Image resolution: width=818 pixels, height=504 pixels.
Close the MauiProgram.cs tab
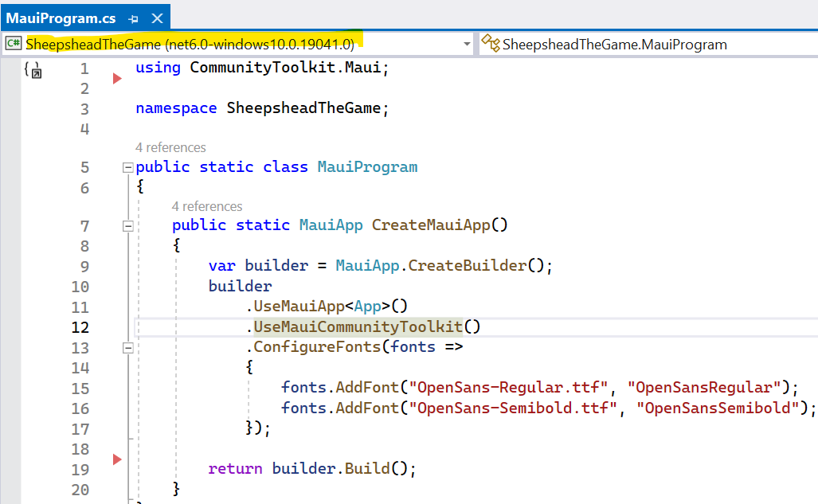click(x=157, y=19)
